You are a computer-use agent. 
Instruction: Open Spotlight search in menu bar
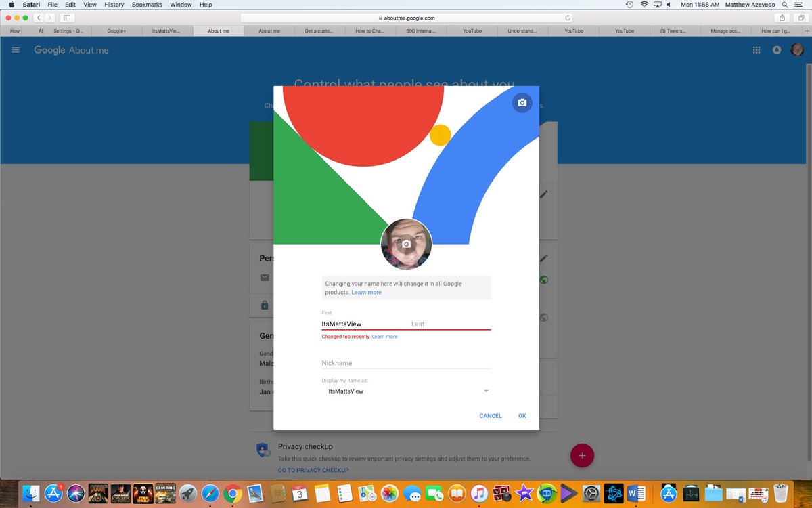[x=785, y=5]
